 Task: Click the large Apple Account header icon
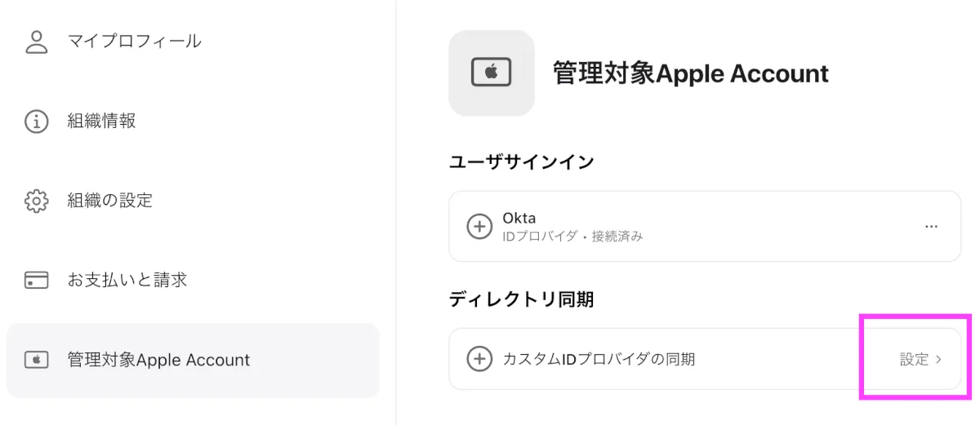pyautogui.click(x=491, y=73)
